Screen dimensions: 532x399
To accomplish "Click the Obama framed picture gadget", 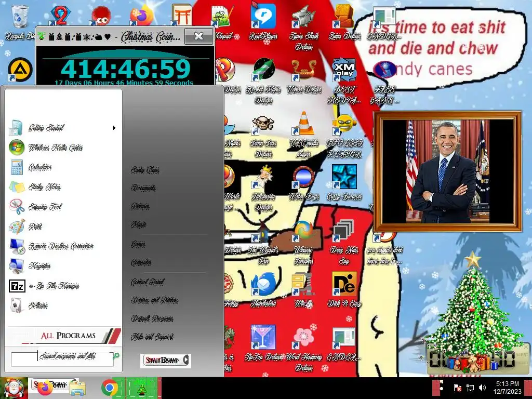I will coord(448,171).
